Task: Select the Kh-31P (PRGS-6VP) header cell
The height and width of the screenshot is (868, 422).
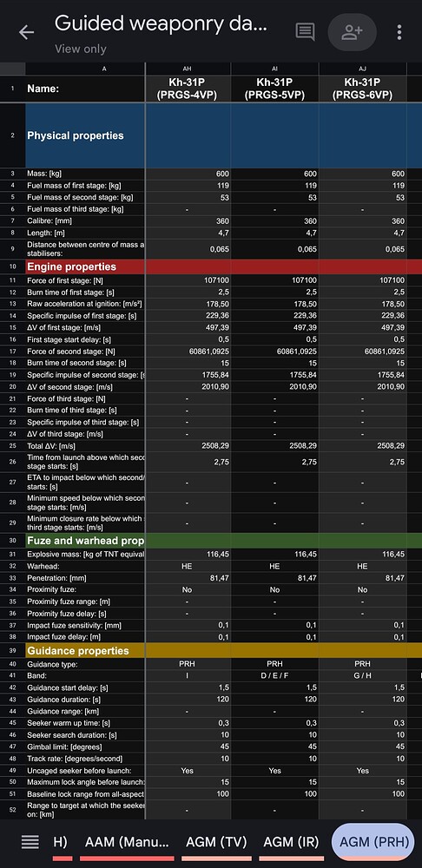Action: pos(362,89)
